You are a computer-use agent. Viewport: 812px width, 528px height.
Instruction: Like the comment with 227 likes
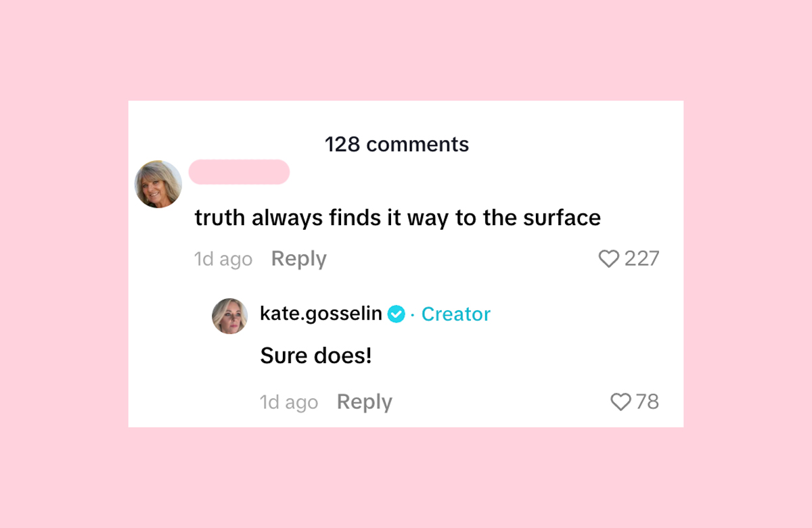[x=609, y=259]
